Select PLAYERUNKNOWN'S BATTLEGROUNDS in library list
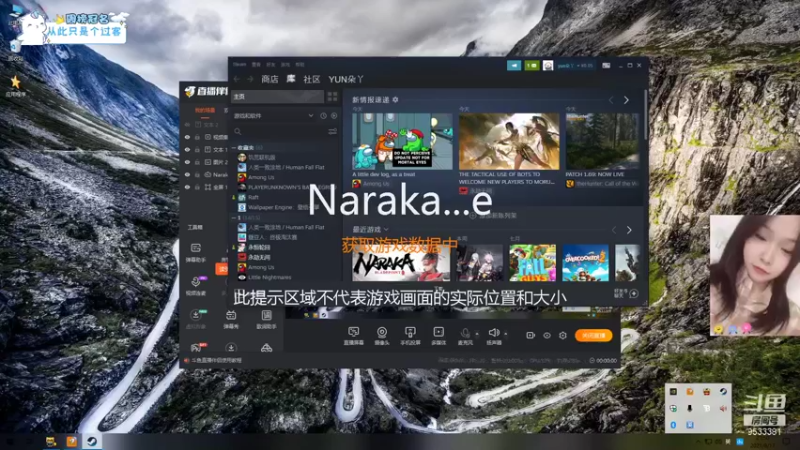 [288, 187]
